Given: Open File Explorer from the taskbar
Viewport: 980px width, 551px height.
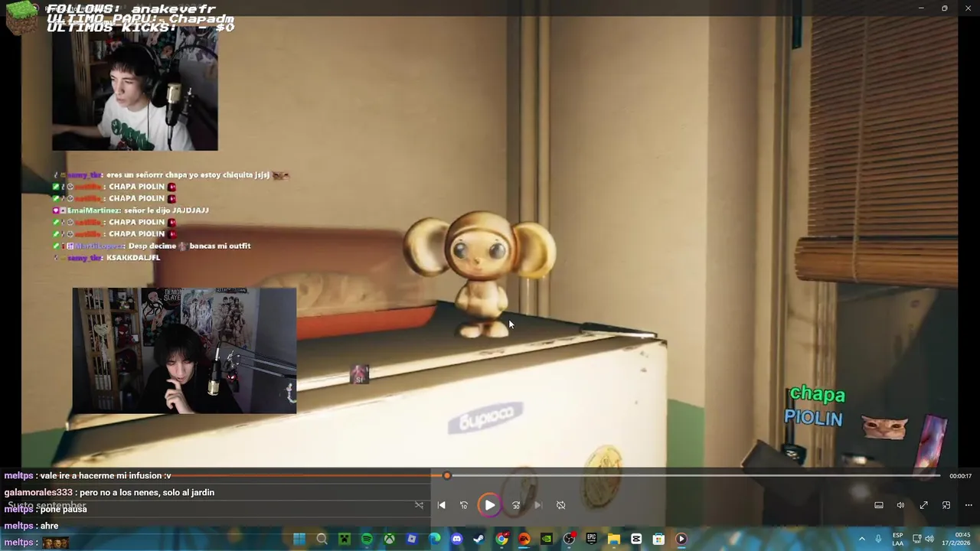Looking at the screenshot, I should click(x=614, y=539).
